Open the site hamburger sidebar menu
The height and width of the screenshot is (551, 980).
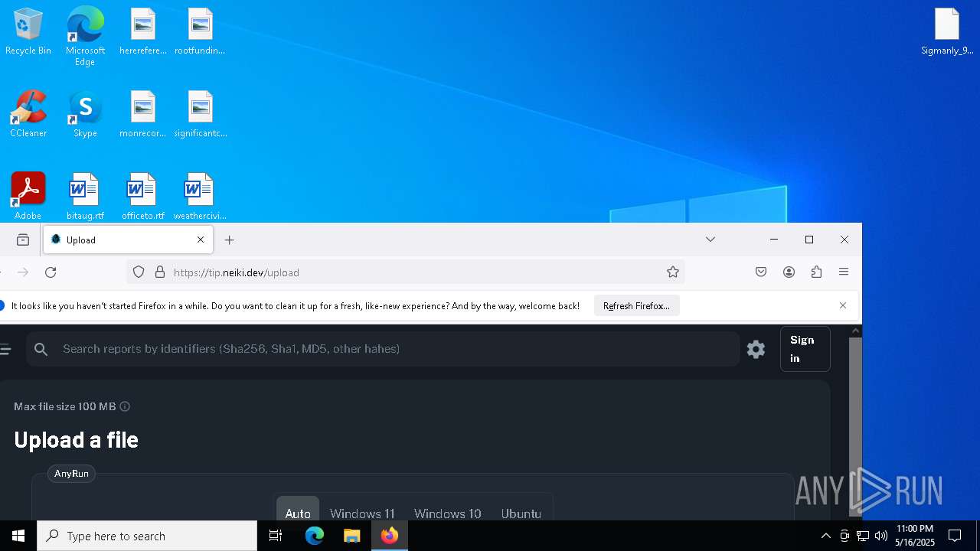[x=5, y=350]
